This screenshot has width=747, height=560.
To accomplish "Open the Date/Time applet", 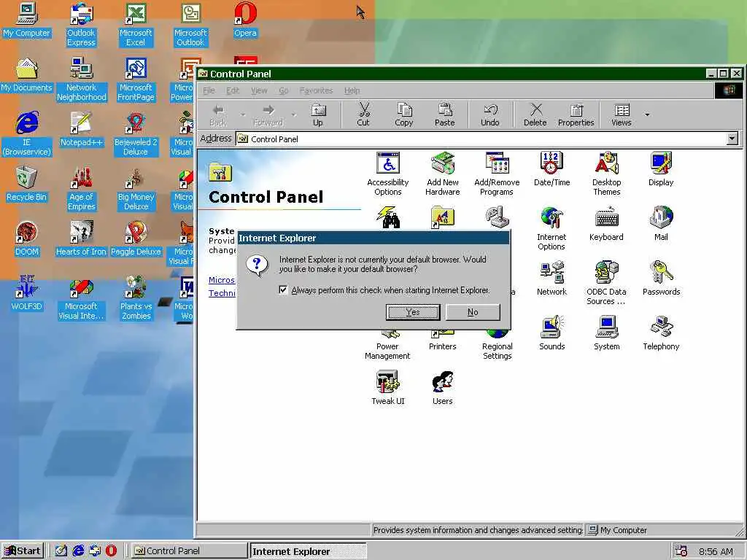I will tap(551, 169).
